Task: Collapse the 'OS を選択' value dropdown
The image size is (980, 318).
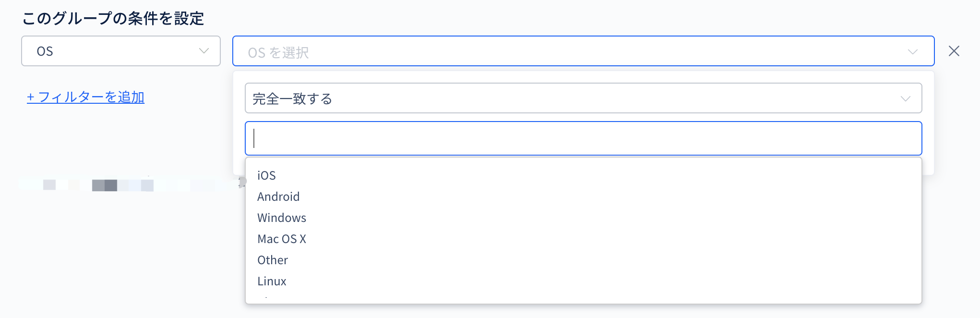Action: pos(583,51)
